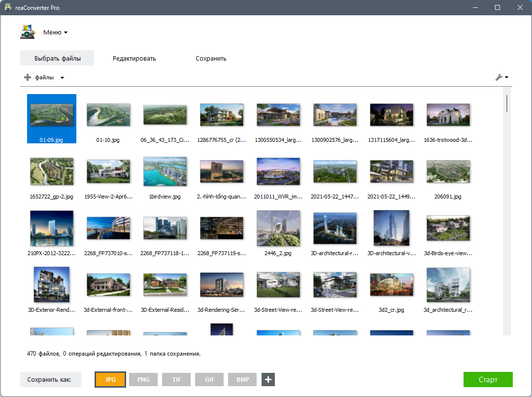The image size is (532, 397).
Task: Click the plus icon after BMP format
Action: [268, 379]
